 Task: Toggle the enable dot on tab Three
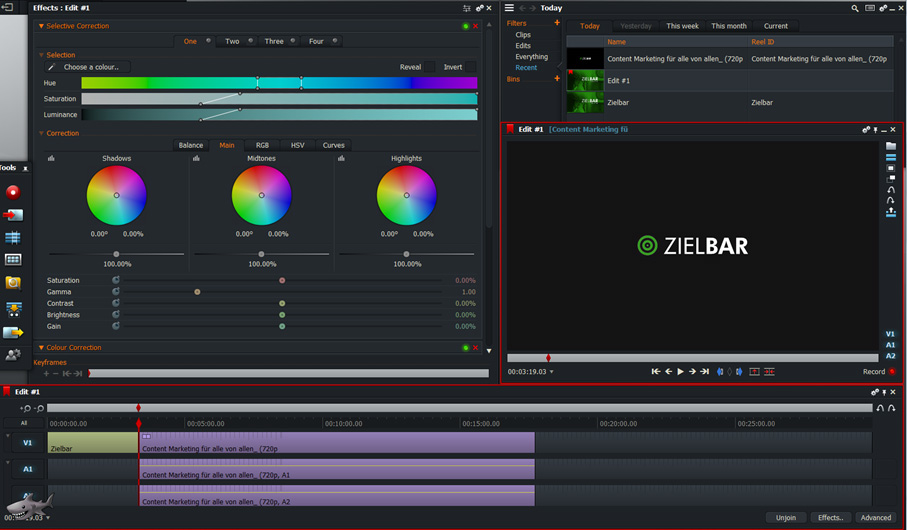293,41
